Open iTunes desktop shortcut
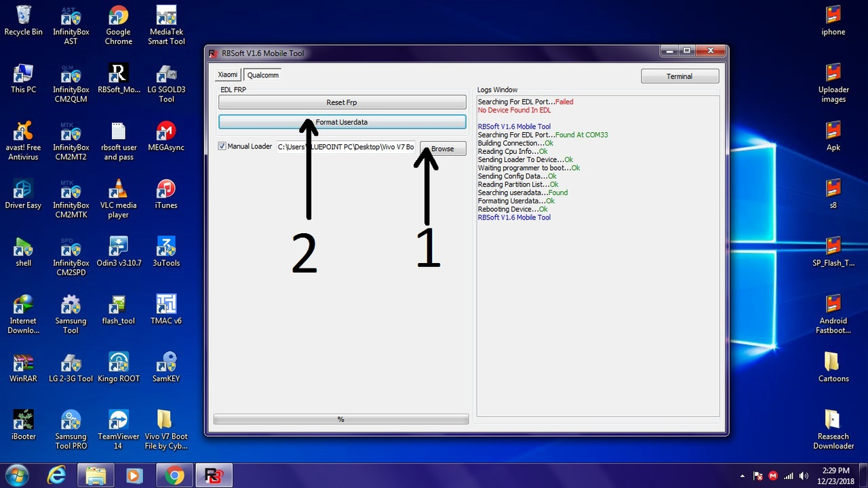868x488 pixels. pyautogui.click(x=166, y=194)
